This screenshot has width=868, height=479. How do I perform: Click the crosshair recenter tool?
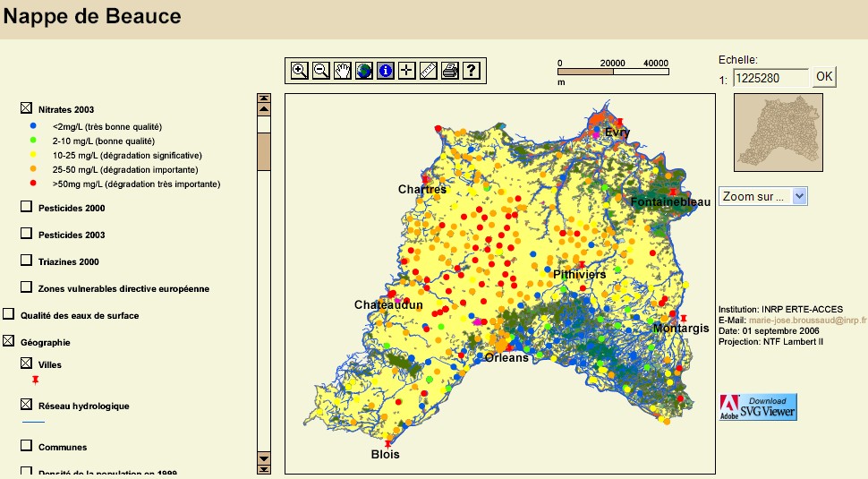coord(407,71)
